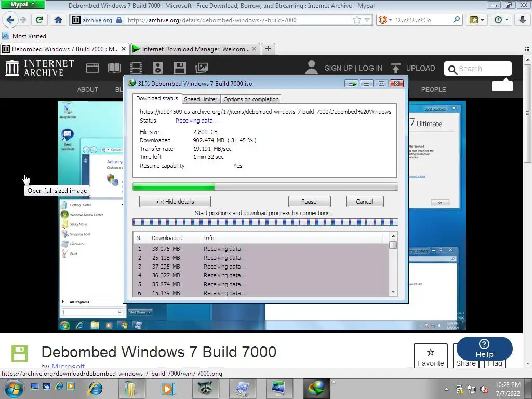The image size is (532, 399).
Task: Click the Internet Archive search field
Action: (x=478, y=69)
